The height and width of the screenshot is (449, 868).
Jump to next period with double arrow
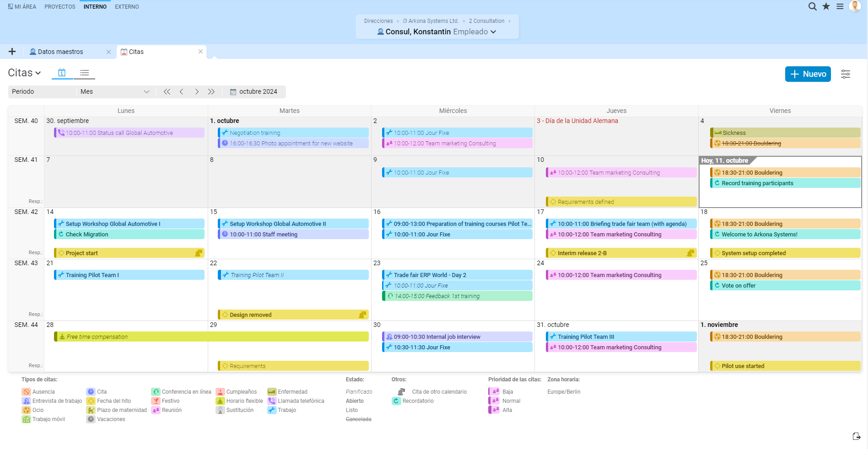[211, 91]
